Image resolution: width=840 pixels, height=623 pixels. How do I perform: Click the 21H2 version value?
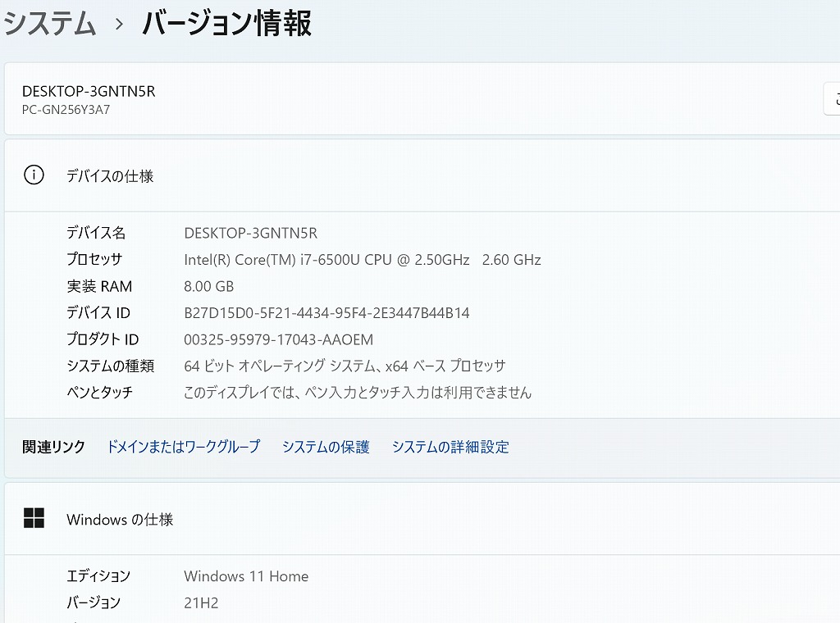201,603
